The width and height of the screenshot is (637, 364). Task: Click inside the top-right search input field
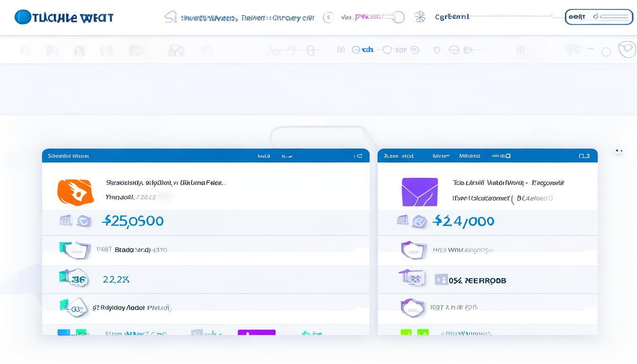pyautogui.click(x=598, y=17)
